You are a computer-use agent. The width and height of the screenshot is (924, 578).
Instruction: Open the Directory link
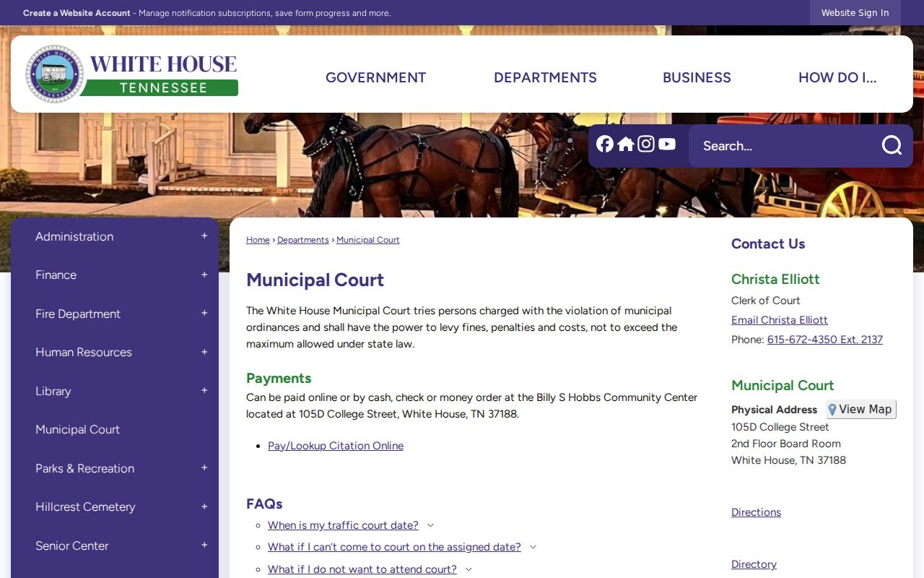point(754,564)
